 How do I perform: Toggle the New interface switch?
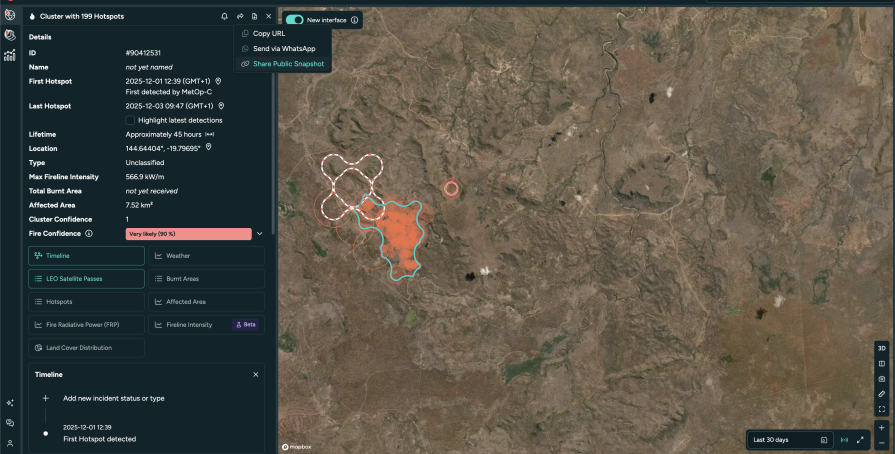point(295,19)
